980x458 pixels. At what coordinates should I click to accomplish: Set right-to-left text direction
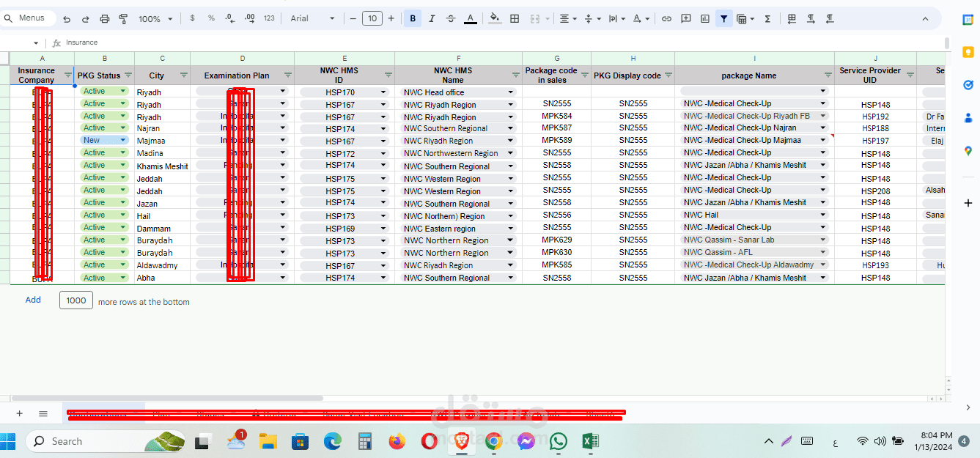830,18
